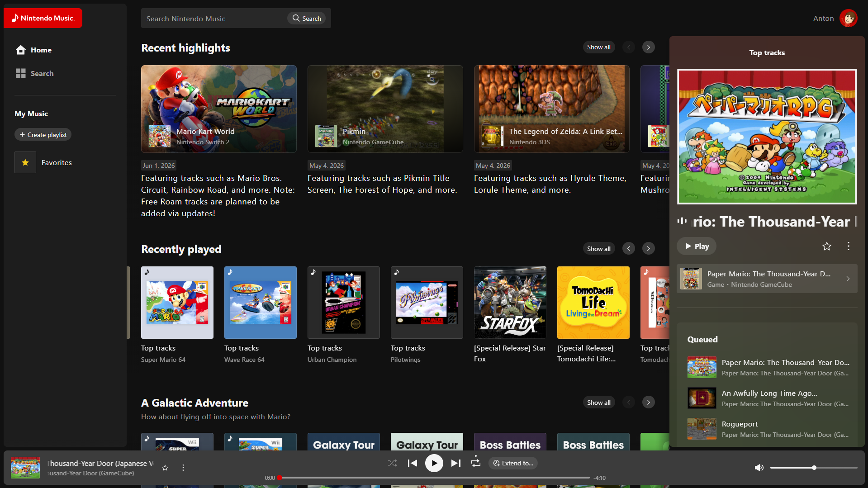Click the Pikmin Nintendo GameCube label
This screenshot has width=868, height=488.
[x=373, y=142]
